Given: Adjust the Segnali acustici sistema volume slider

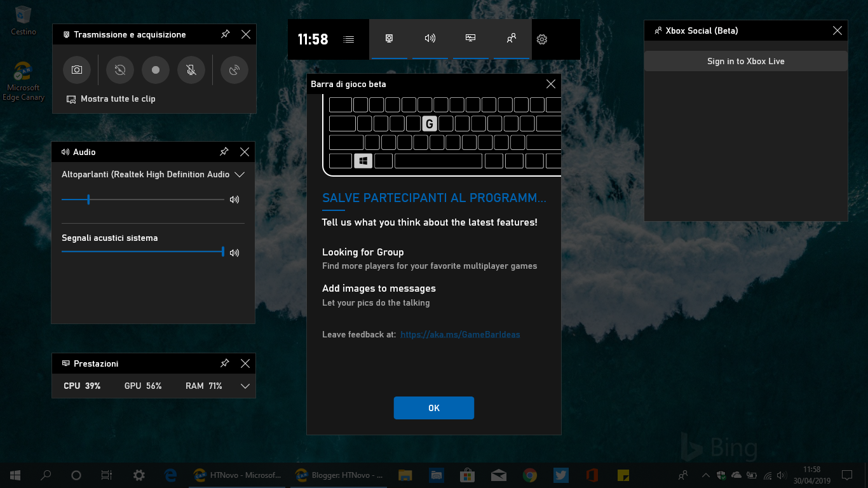Looking at the screenshot, I should click(143, 252).
